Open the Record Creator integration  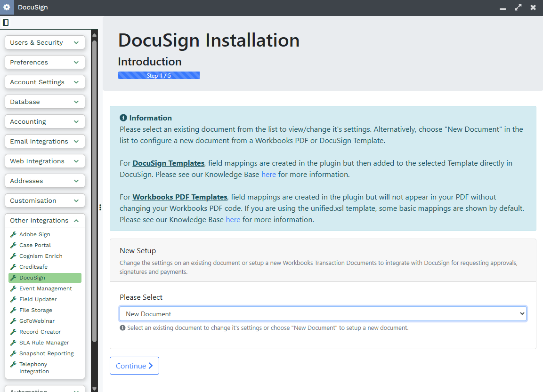pyautogui.click(x=40, y=331)
